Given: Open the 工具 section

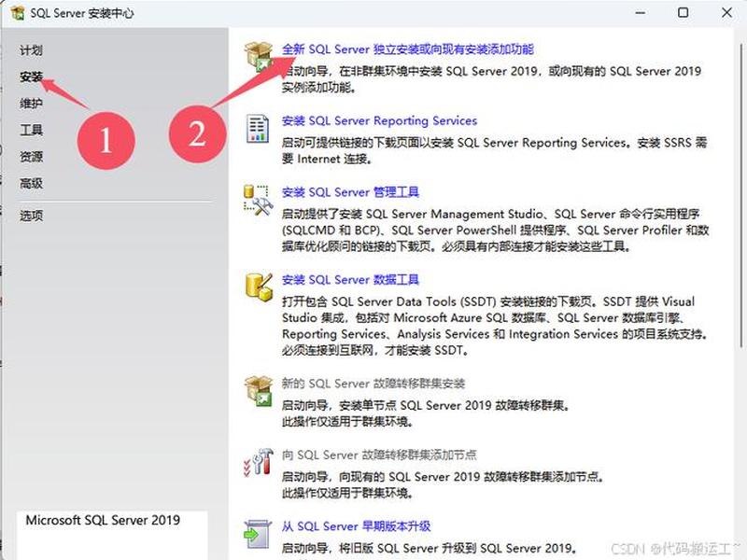Looking at the screenshot, I should [31, 130].
